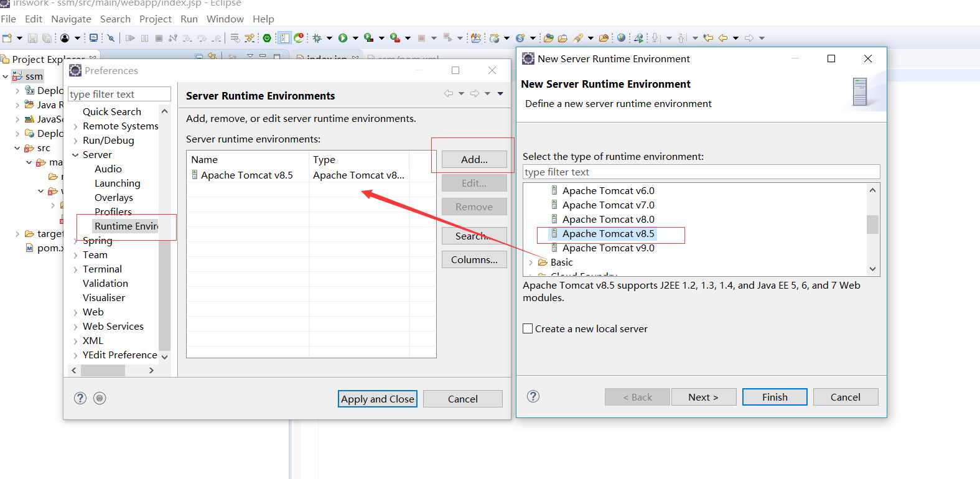Click the New Spring starter S icon
The image size is (980, 479).
point(520,38)
